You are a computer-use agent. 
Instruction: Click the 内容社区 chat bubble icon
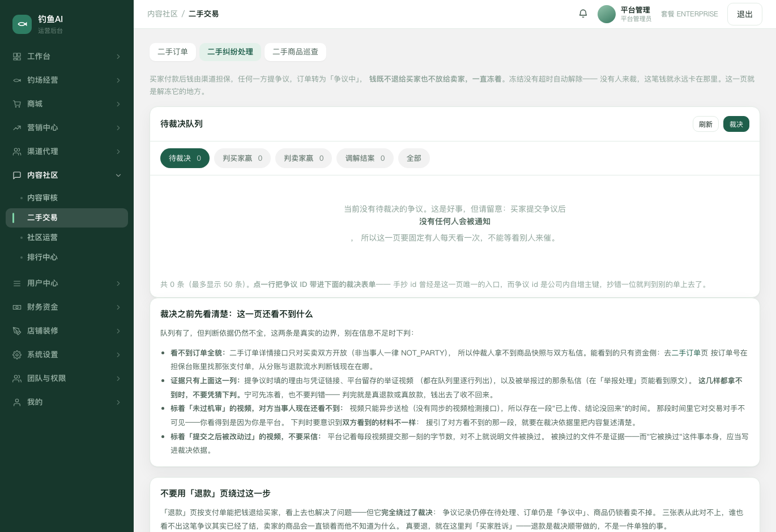tap(17, 175)
